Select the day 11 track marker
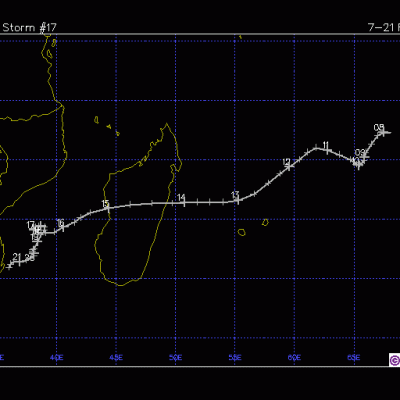Image resolution: width=400 pixels, height=400 pixels. click(328, 151)
